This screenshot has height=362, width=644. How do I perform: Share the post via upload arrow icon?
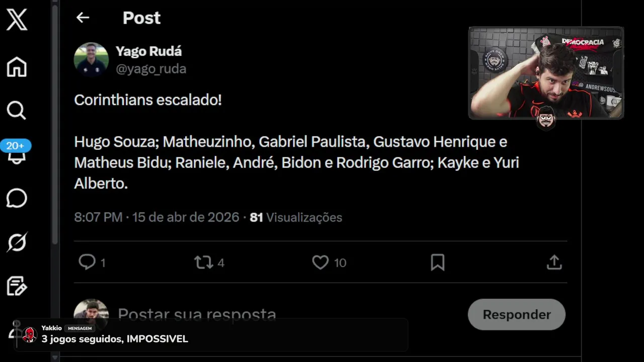(554, 262)
